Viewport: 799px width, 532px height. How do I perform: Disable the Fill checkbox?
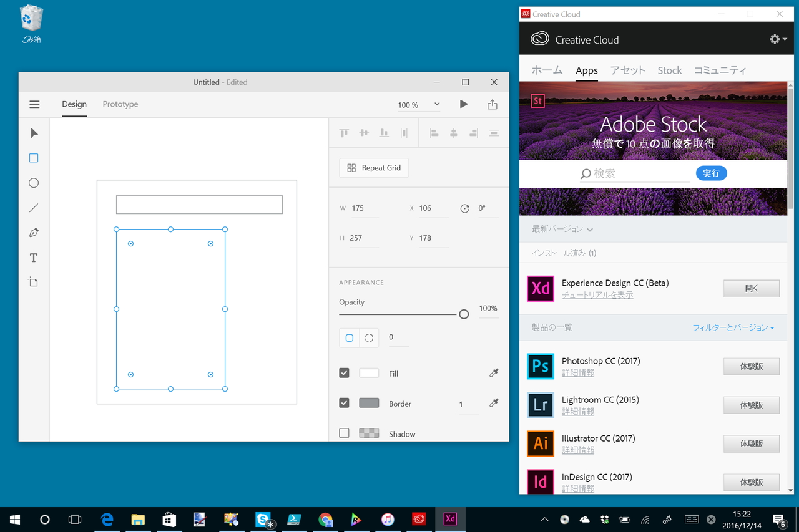(344, 372)
